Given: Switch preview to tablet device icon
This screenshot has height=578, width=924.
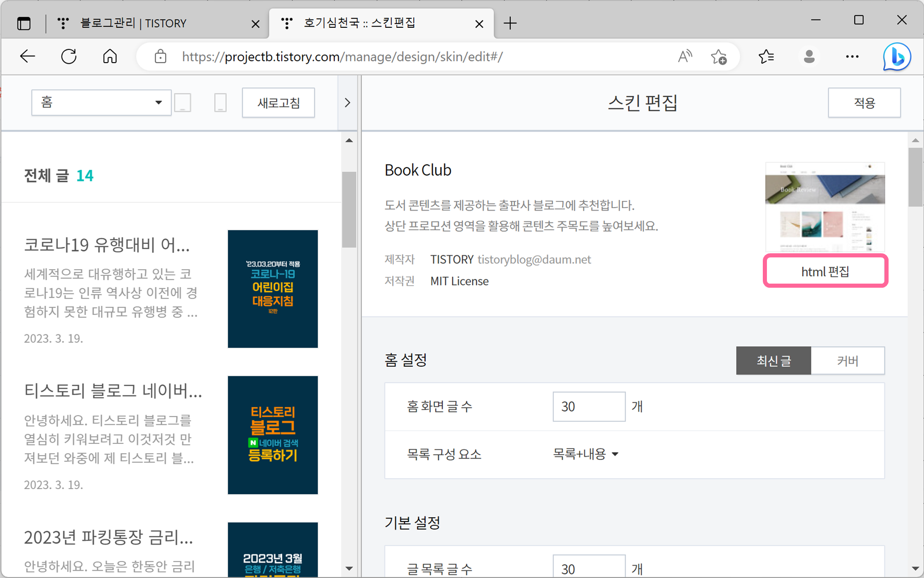Looking at the screenshot, I should tap(183, 103).
